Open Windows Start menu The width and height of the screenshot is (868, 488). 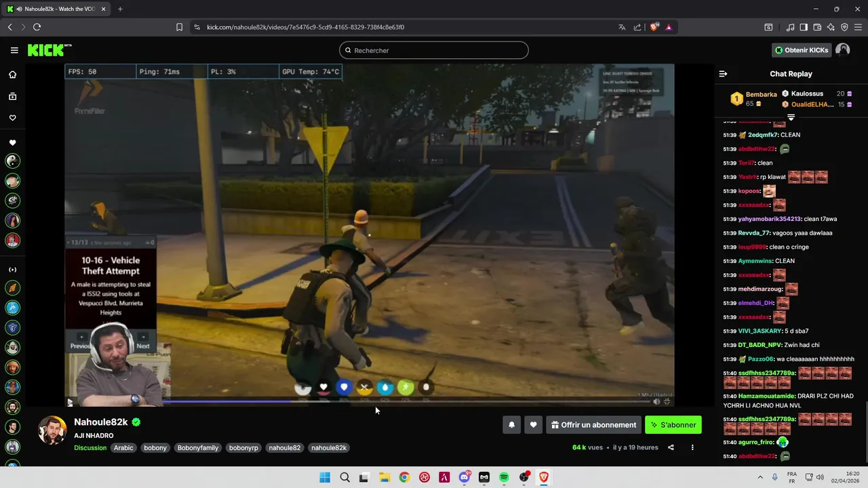coord(325,477)
